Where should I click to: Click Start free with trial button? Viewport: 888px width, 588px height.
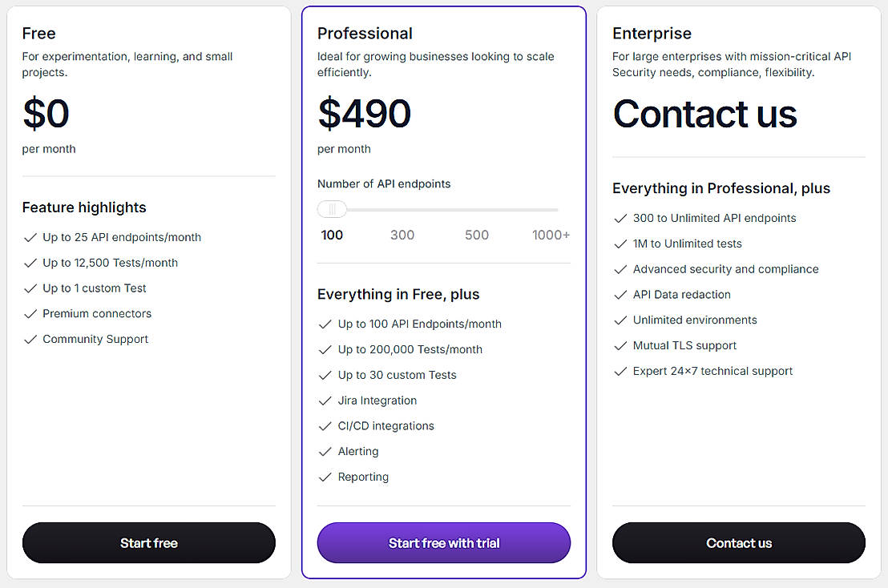click(444, 542)
